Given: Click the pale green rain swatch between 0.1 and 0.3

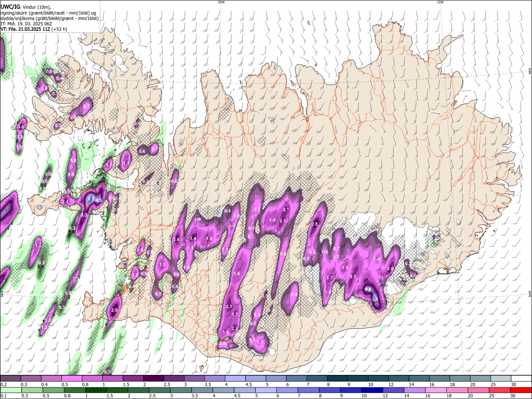Looking at the screenshot, I should tap(11, 390).
